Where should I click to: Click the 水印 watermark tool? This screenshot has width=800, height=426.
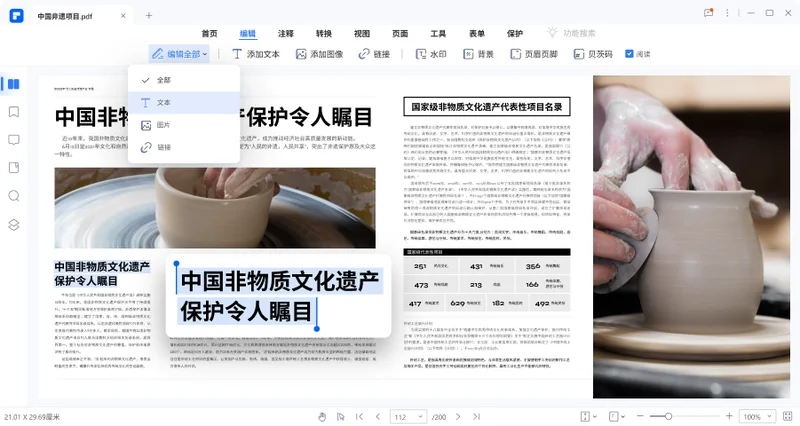(x=431, y=54)
